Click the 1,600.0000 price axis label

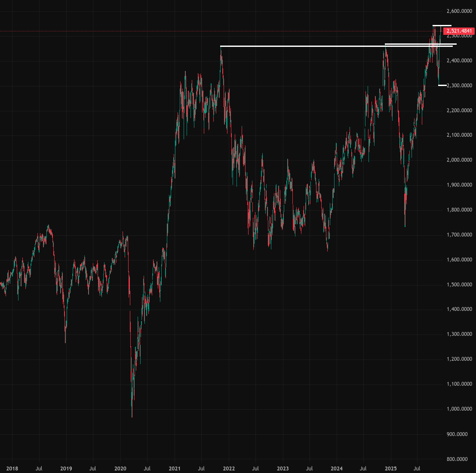[459, 259]
